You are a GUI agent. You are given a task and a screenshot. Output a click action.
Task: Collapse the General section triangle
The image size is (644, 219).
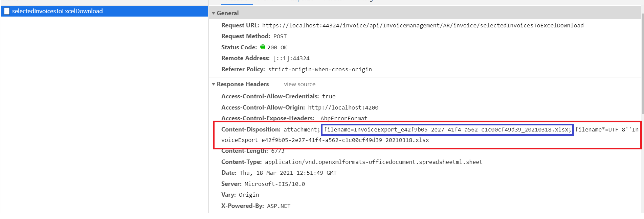[214, 13]
